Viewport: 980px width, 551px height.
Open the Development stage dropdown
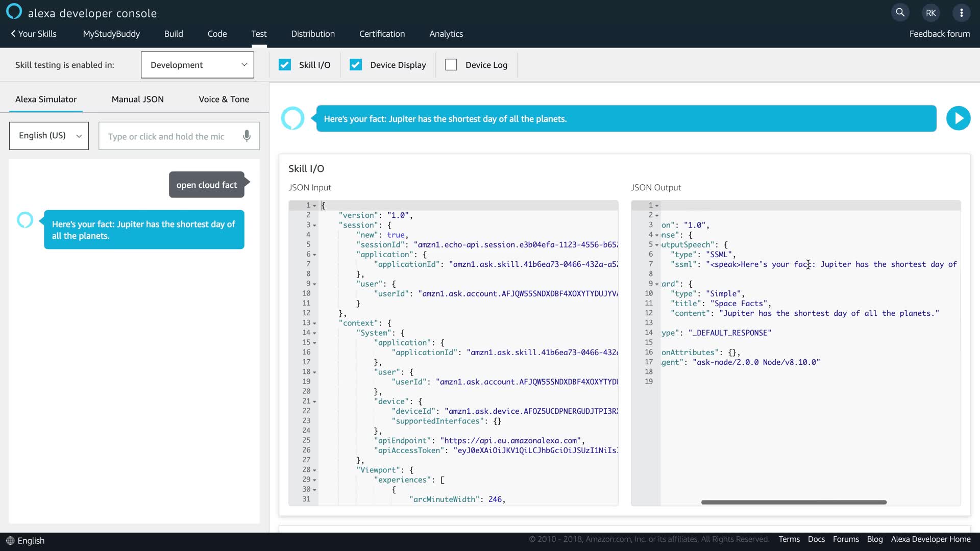198,65
